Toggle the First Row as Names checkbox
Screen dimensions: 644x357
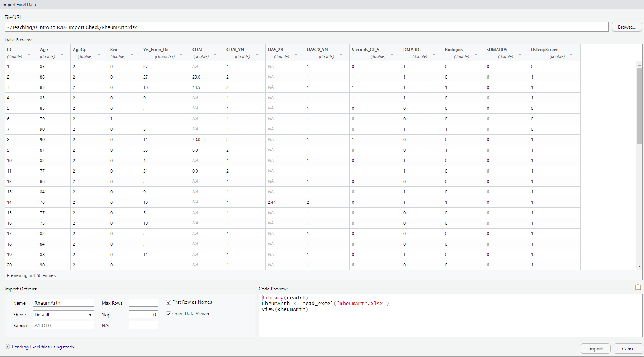coord(169,302)
